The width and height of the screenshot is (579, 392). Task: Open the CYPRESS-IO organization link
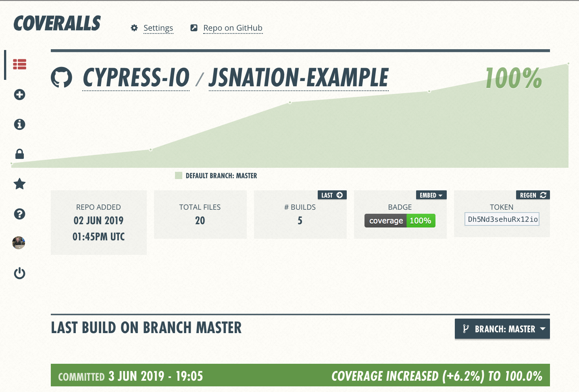click(x=136, y=78)
